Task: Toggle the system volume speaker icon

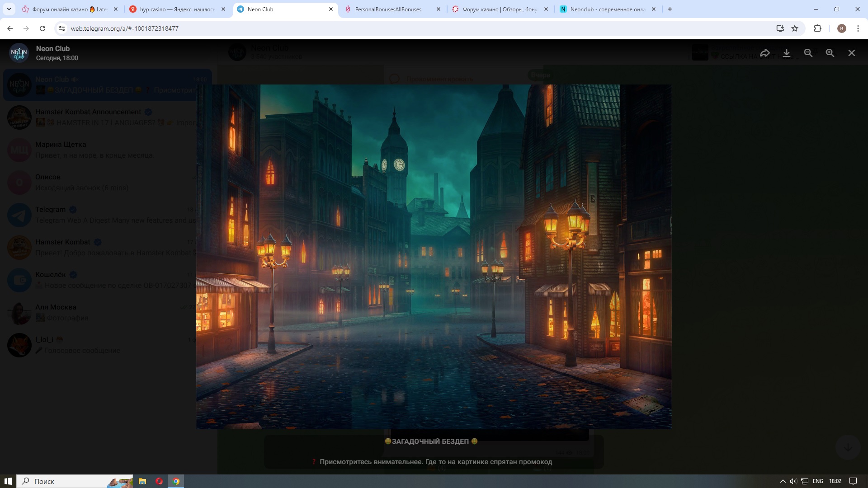Action: tap(793, 481)
